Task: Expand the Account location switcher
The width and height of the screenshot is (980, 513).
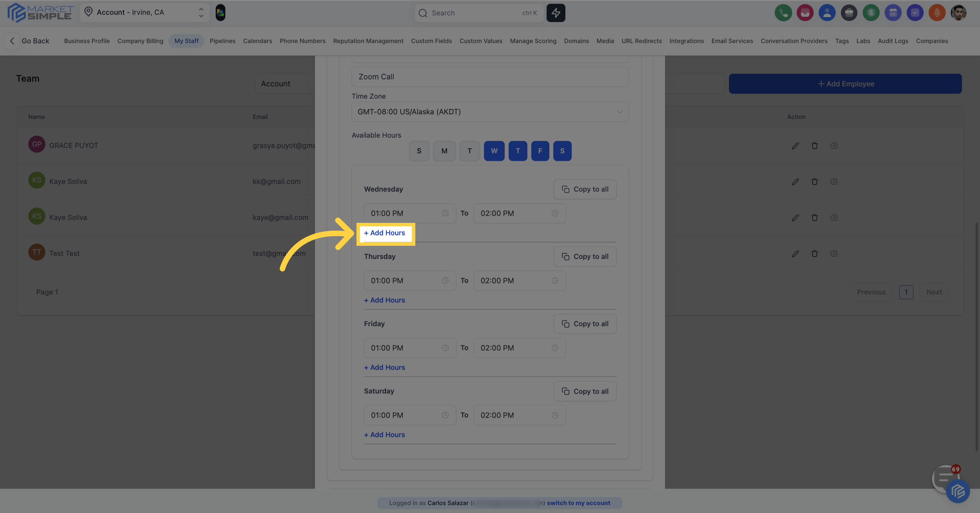Action: tap(200, 12)
